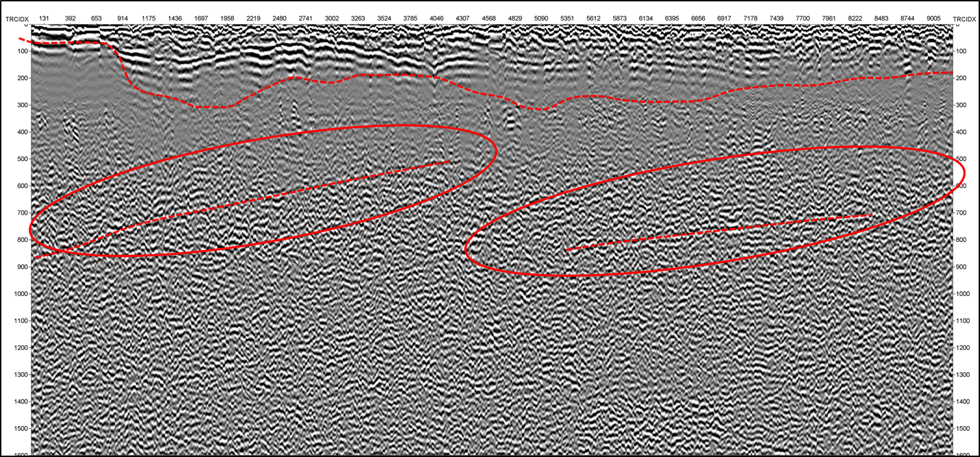980x457 pixels.
Task: Click the TRCIDX label at top-left corner
Action: coord(16,18)
